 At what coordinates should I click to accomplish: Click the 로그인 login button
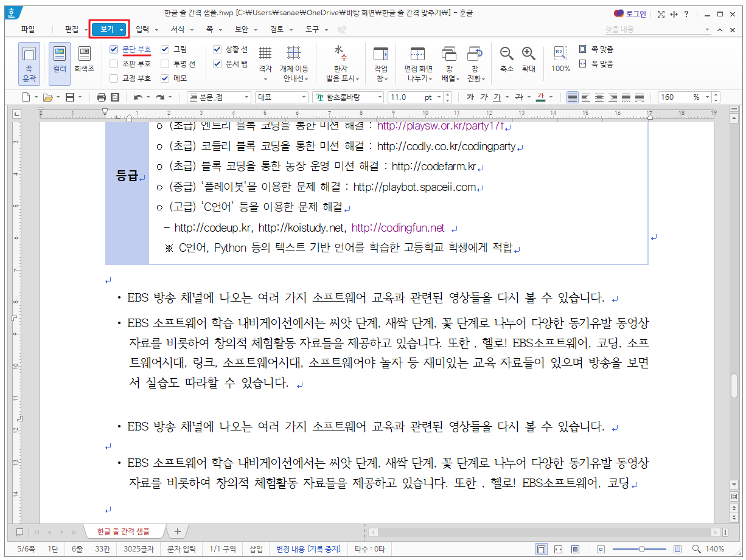pyautogui.click(x=630, y=13)
